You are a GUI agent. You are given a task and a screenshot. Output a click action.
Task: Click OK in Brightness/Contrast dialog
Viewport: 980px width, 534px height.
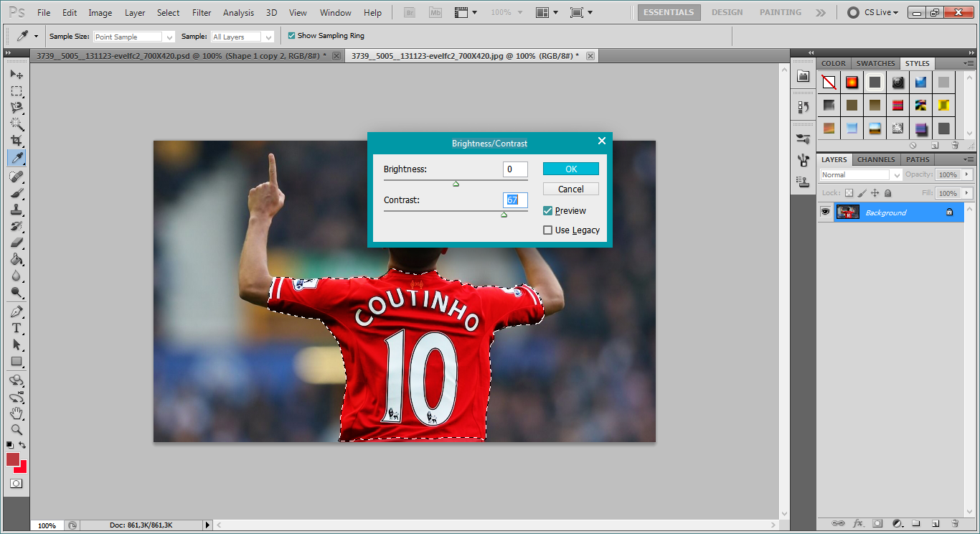coord(571,169)
